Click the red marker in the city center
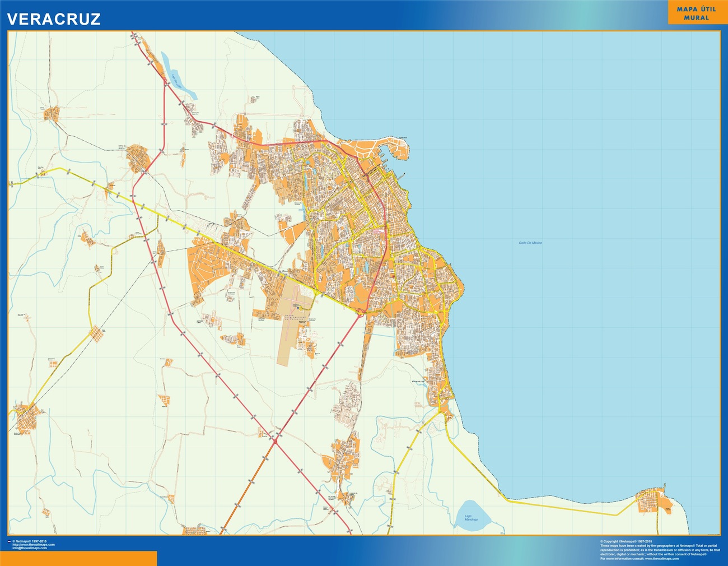The image size is (728, 566). click(x=394, y=276)
